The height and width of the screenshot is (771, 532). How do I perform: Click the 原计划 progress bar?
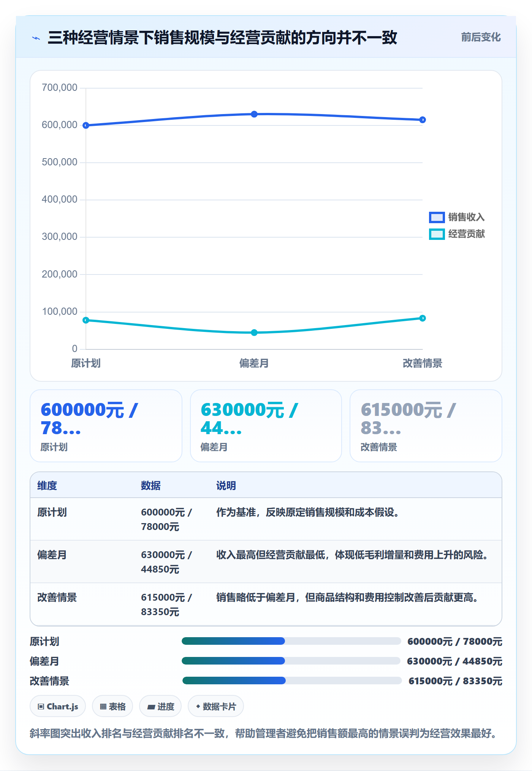[291, 641]
